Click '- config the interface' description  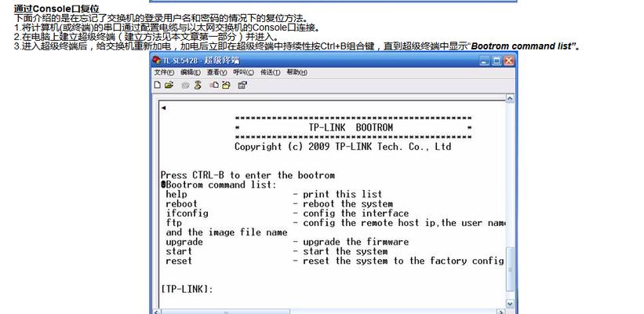(351, 214)
